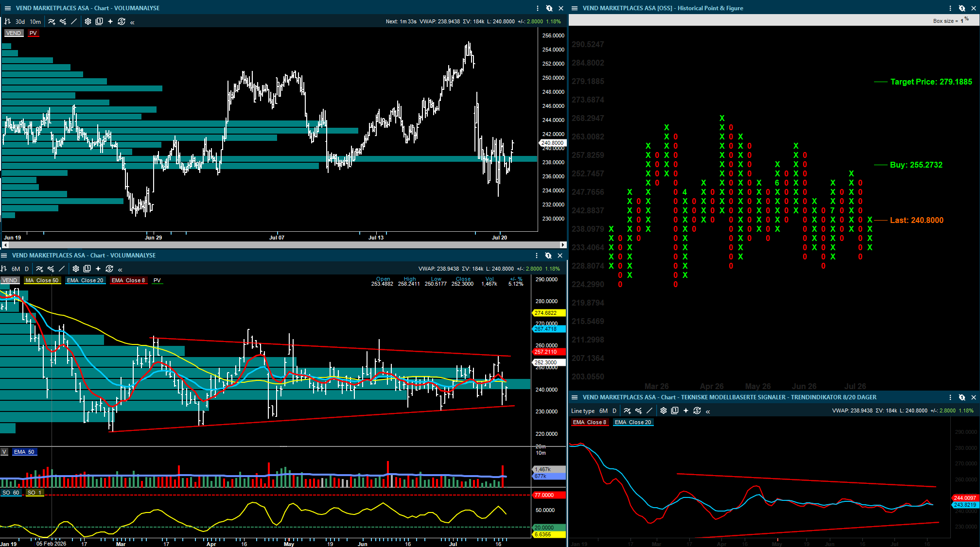980x547 pixels.
Task: Click the crosshair star icon in the Trendindikator toolbar
Action: click(x=686, y=411)
